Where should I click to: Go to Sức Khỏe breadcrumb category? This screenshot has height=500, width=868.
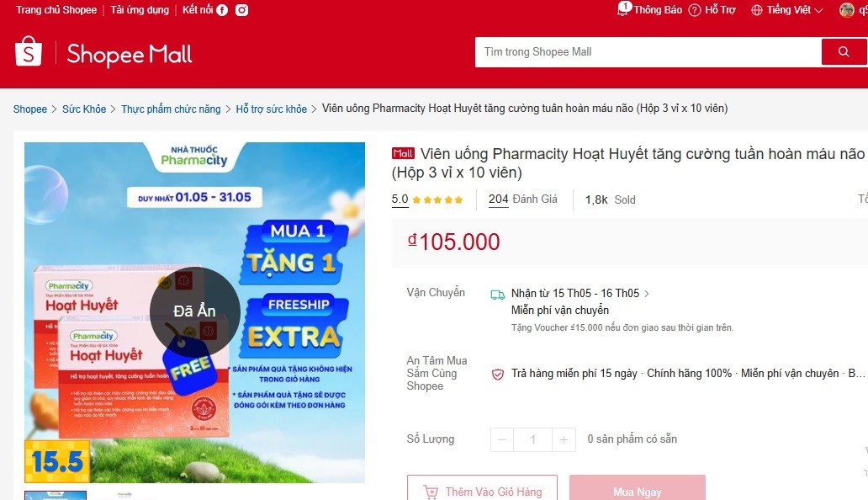click(84, 109)
